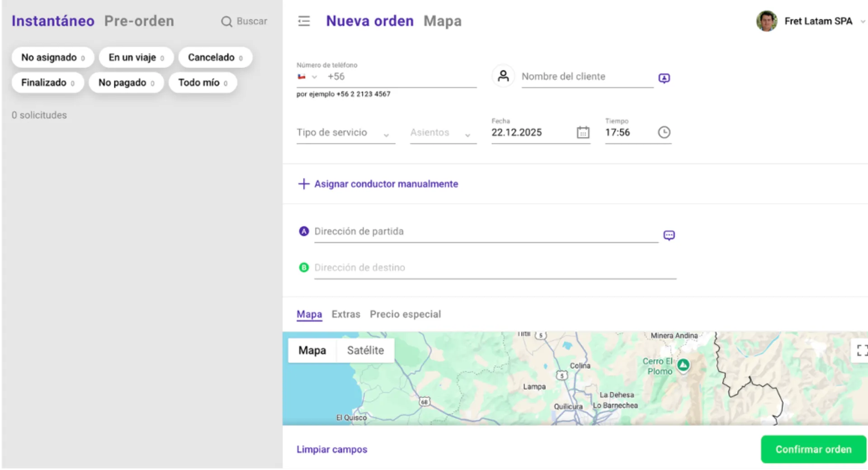Viewport: 868px width, 470px height.
Task: Switch to the Pre-orden tab
Action: pos(139,21)
